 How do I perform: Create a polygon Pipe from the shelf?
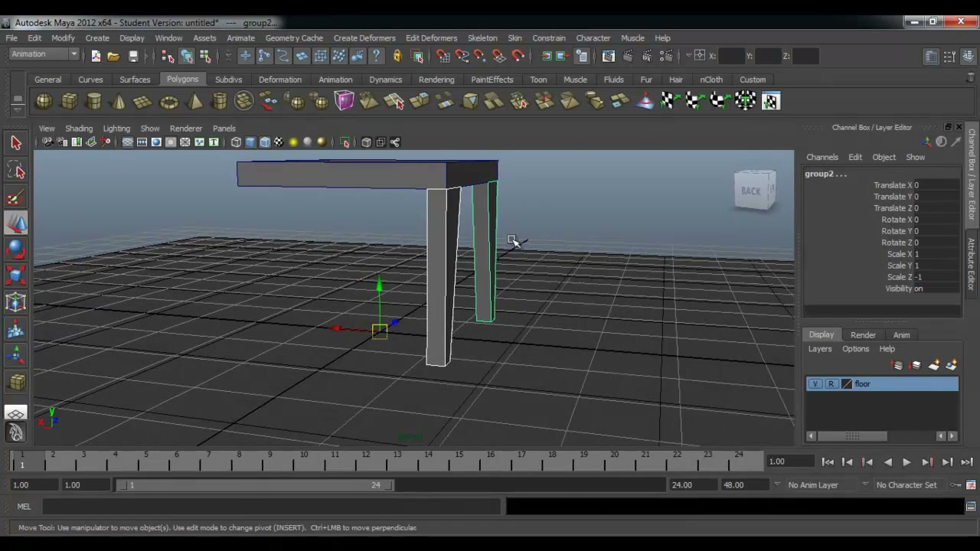click(x=220, y=101)
